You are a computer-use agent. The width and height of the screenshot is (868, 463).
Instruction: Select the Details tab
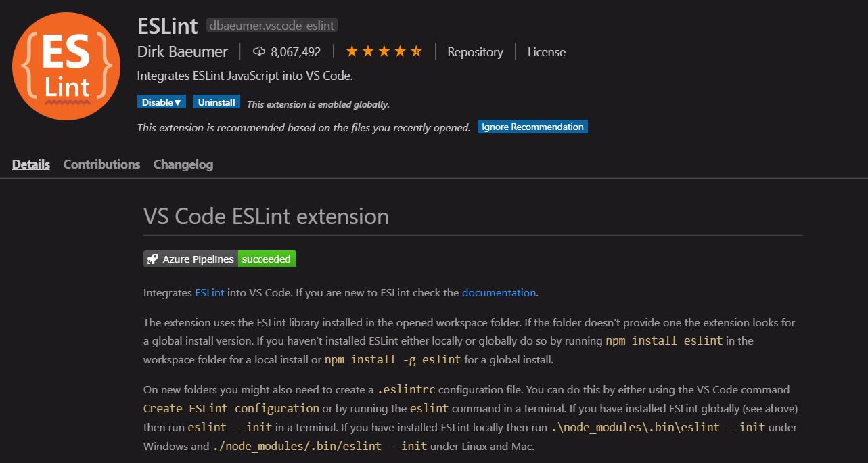click(30, 164)
